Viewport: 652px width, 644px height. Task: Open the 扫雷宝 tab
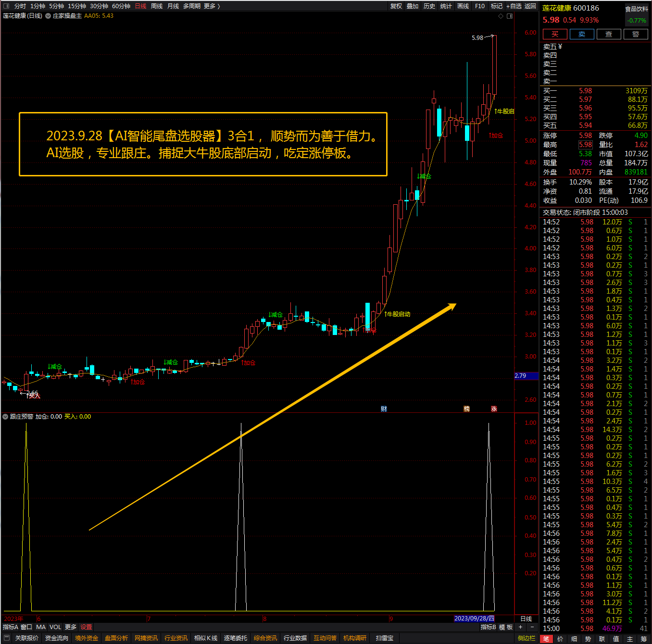385,638
